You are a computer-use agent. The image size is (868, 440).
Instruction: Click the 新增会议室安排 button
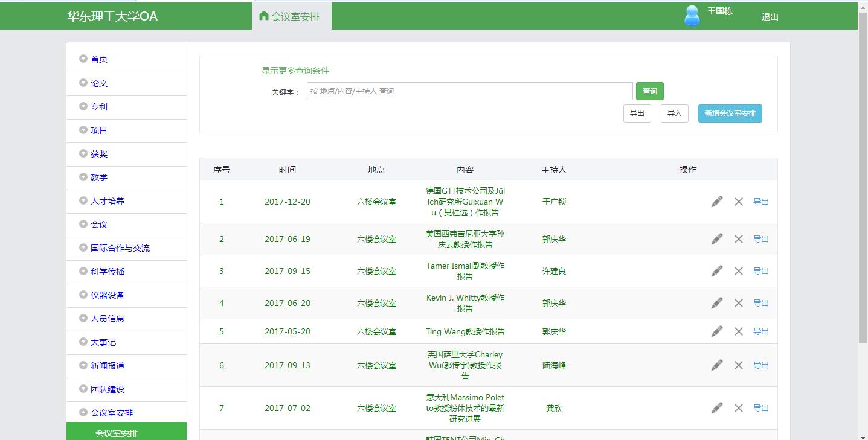point(730,113)
